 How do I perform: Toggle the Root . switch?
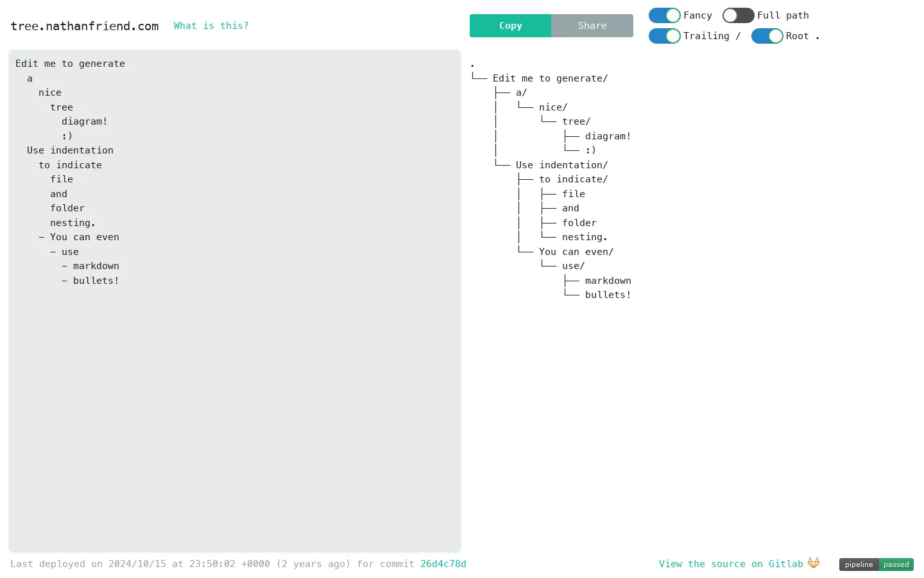767,36
